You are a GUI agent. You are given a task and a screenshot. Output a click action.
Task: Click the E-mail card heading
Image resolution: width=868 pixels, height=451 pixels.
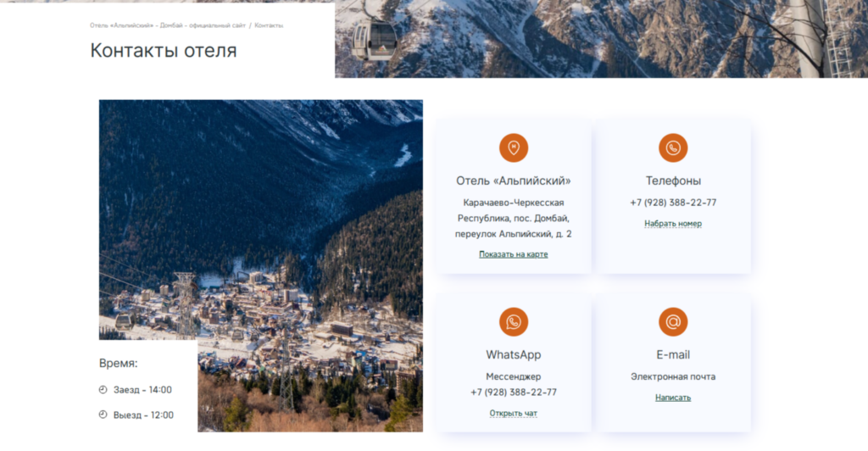click(672, 354)
